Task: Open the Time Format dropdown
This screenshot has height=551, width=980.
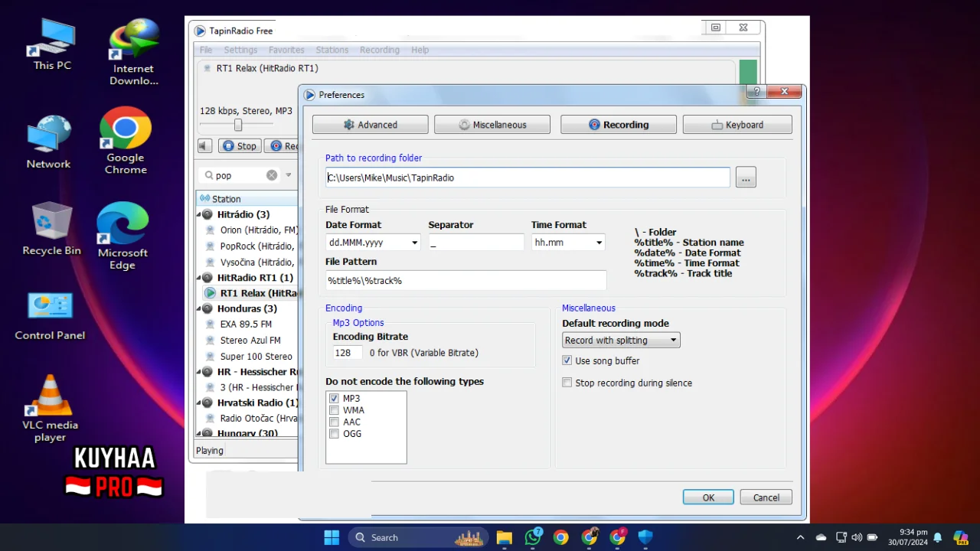Action: tap(599, 243)
